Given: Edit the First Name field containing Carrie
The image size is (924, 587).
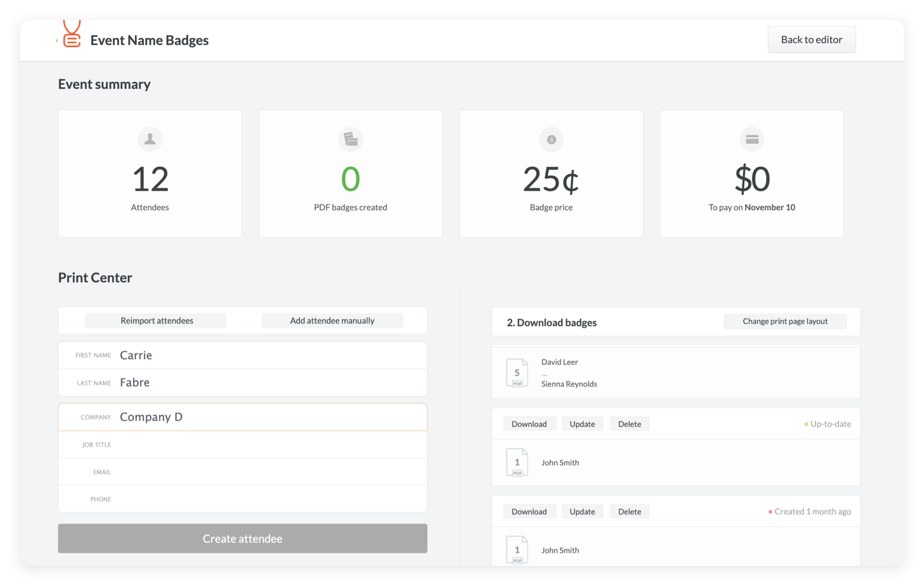Looking at the screenshot, I should tap(243, 355).
